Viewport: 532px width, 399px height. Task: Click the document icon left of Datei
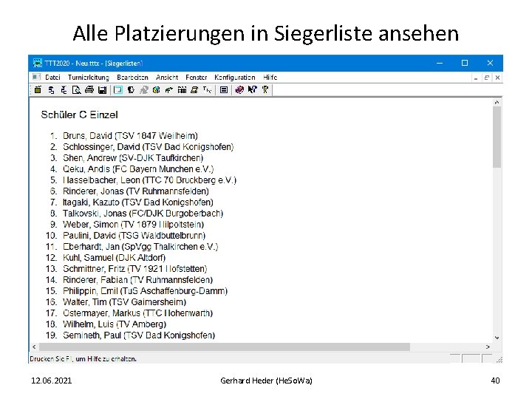pyautogui.click(x=36, y=77)
